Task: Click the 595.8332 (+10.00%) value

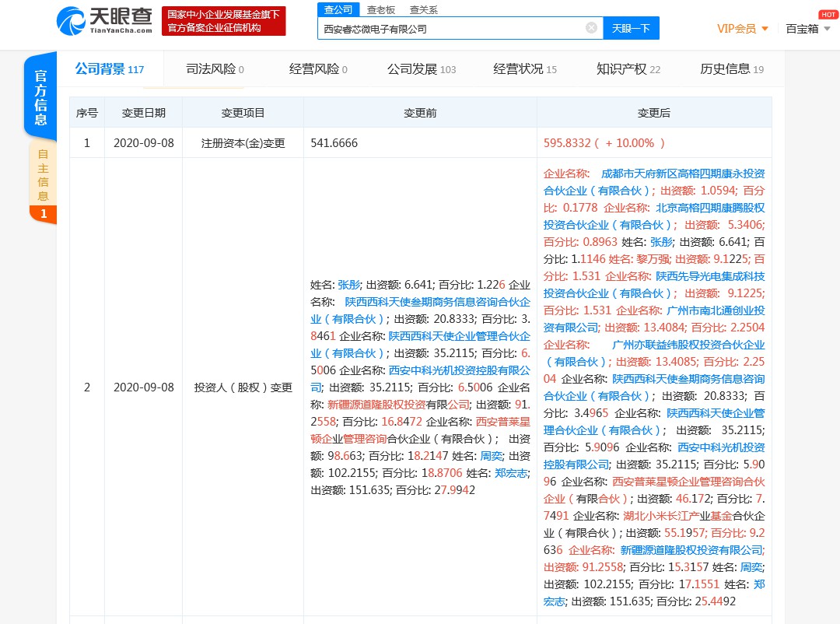Action: click(604, 143)
